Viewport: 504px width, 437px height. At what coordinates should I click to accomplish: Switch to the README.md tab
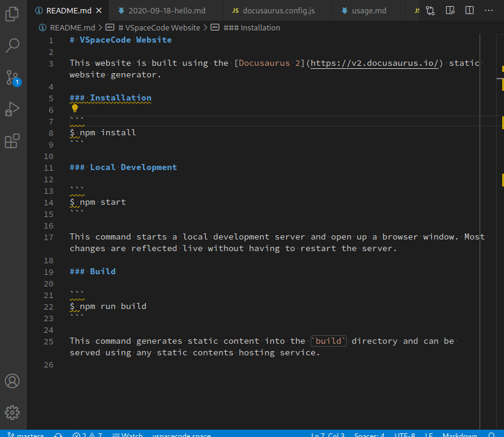[x=68, y=10]
